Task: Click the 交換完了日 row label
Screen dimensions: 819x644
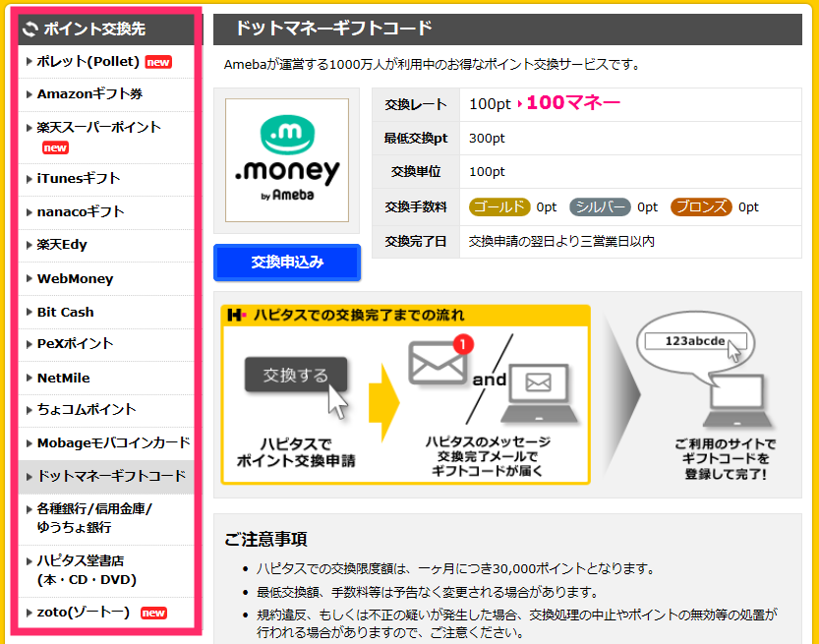Action: (416, 241)
